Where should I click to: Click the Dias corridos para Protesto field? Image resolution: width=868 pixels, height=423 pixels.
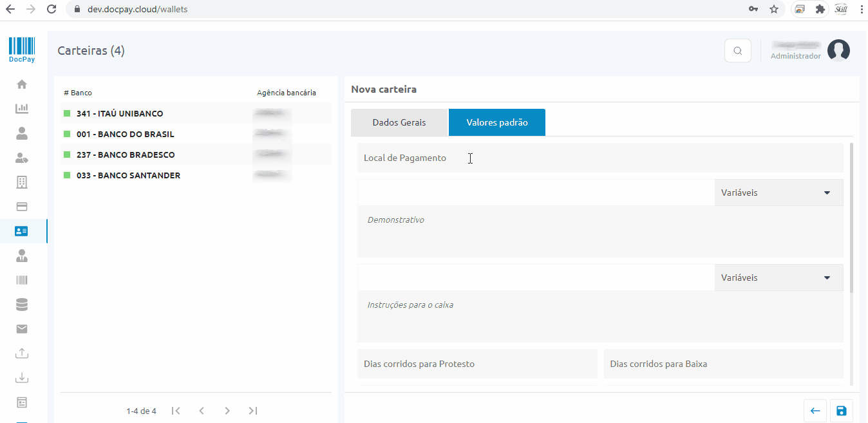pyautogui.click(x=477, y=364)
